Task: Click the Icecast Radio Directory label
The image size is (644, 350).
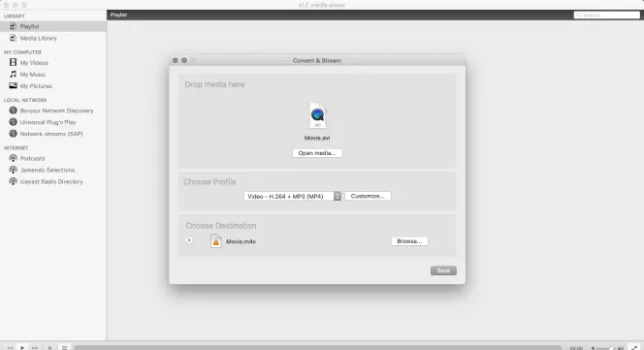Action: pyautogui.click(x=51, y=181)
